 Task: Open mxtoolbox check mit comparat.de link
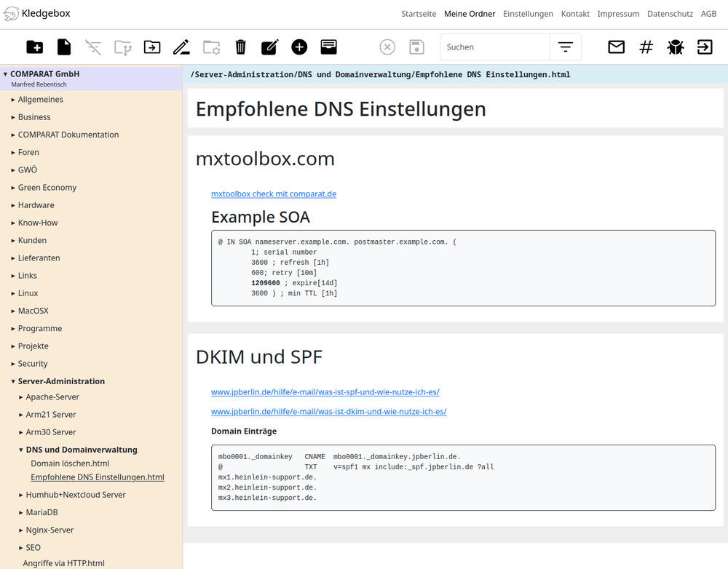point(274,194)
